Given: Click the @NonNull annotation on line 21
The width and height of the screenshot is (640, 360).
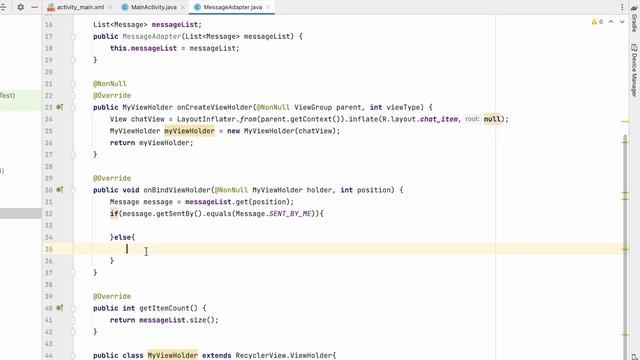Looking at the screenshot, I should 110,84.
